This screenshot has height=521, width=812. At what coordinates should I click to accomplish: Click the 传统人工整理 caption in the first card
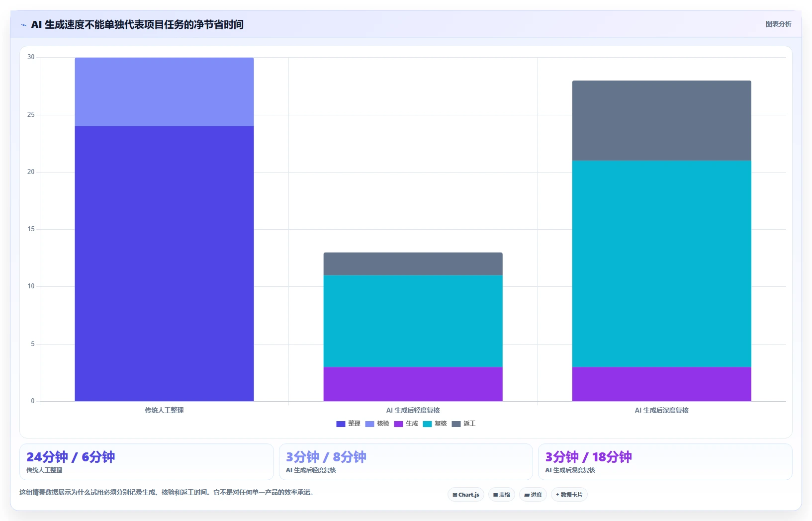(44, 470)
